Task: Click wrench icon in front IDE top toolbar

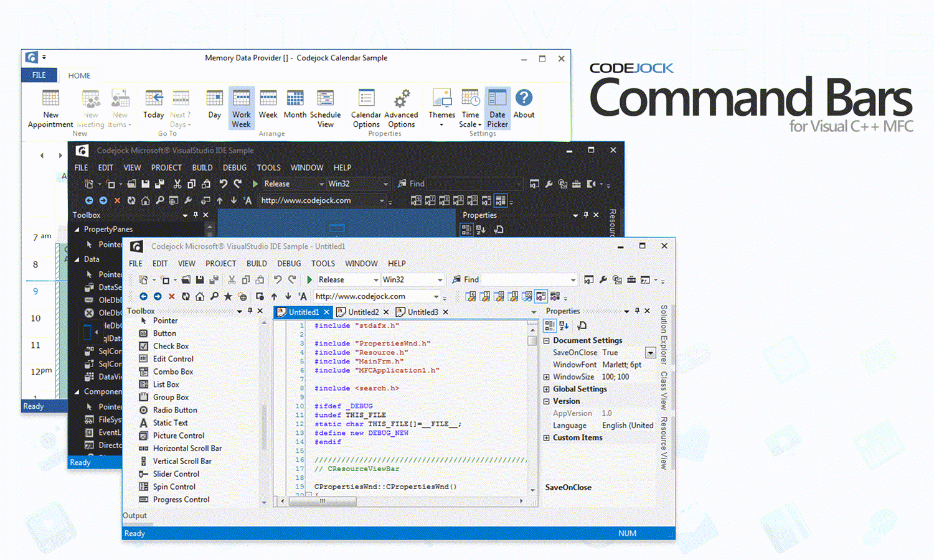Action: coord(603,280)
